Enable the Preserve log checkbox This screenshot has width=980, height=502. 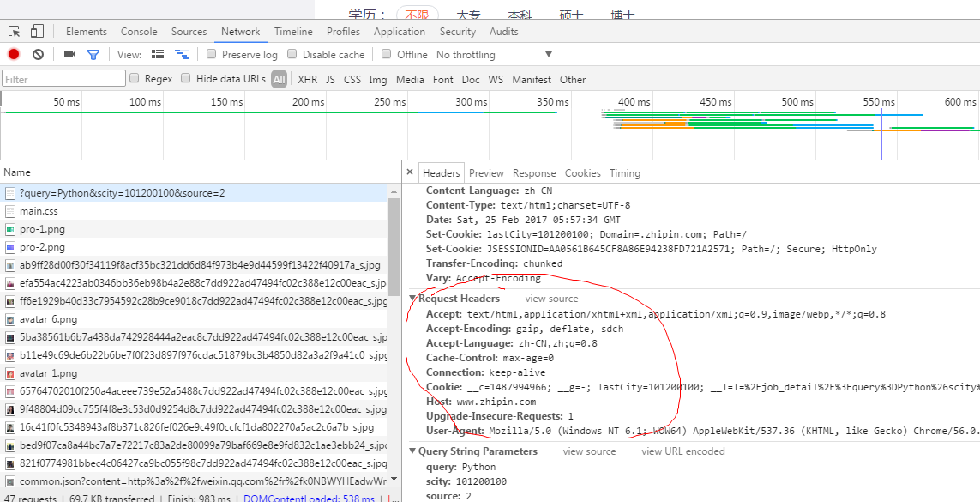(x=211, y=54)
